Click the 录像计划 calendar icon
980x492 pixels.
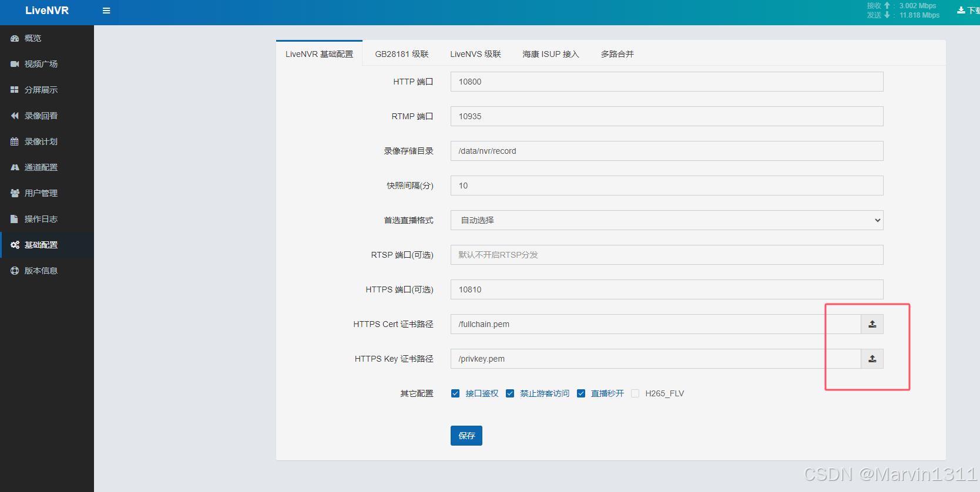pyautogui.click(x=15, y=141)
